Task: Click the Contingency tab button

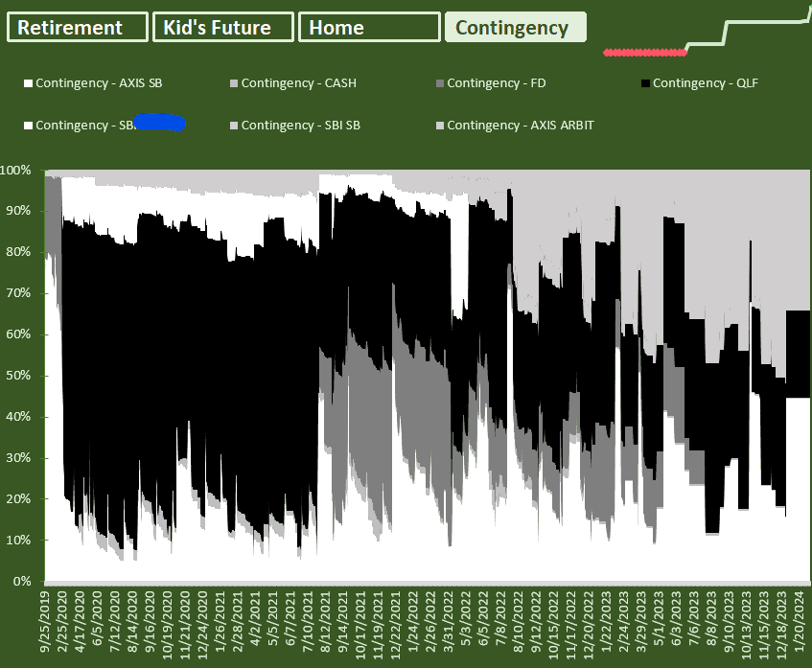Action: (515, 27)
